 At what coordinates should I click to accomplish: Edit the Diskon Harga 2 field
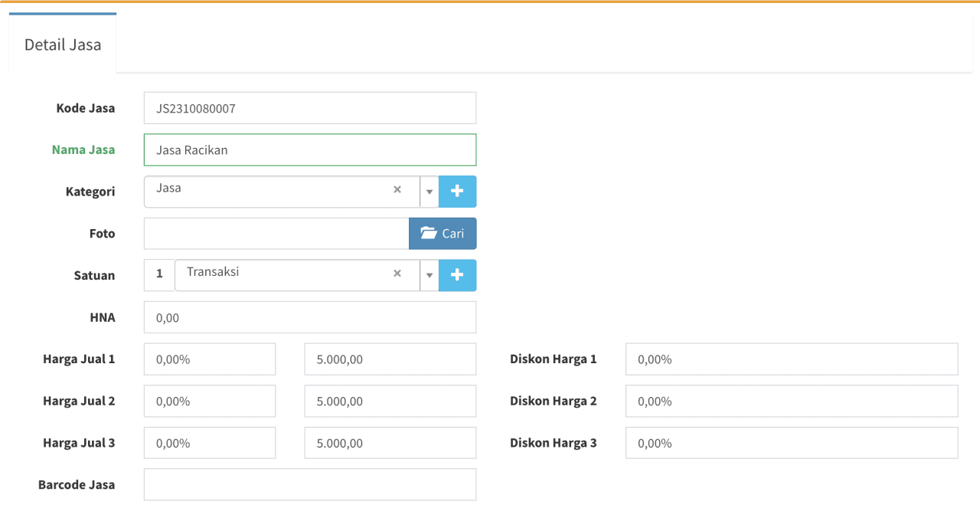pos(792,401)
